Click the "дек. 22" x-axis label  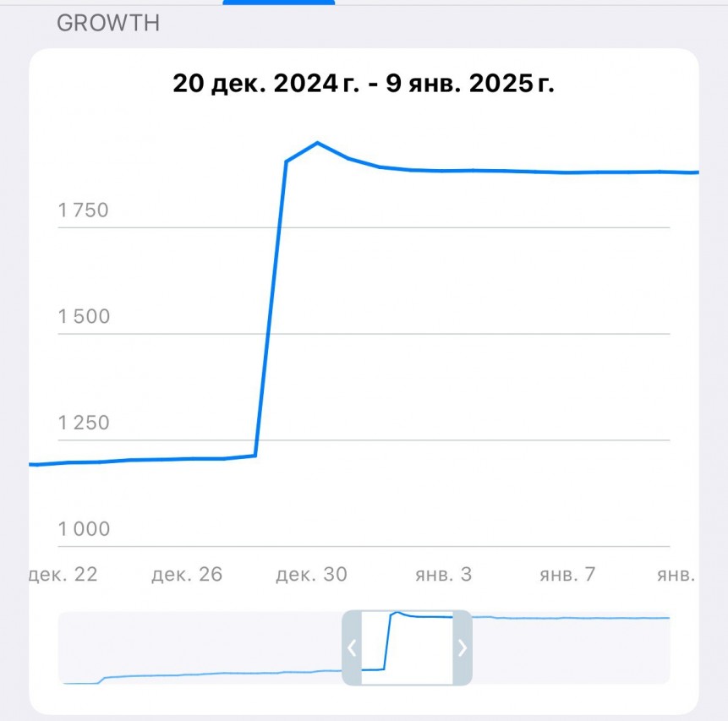click(x=63, y=575)
